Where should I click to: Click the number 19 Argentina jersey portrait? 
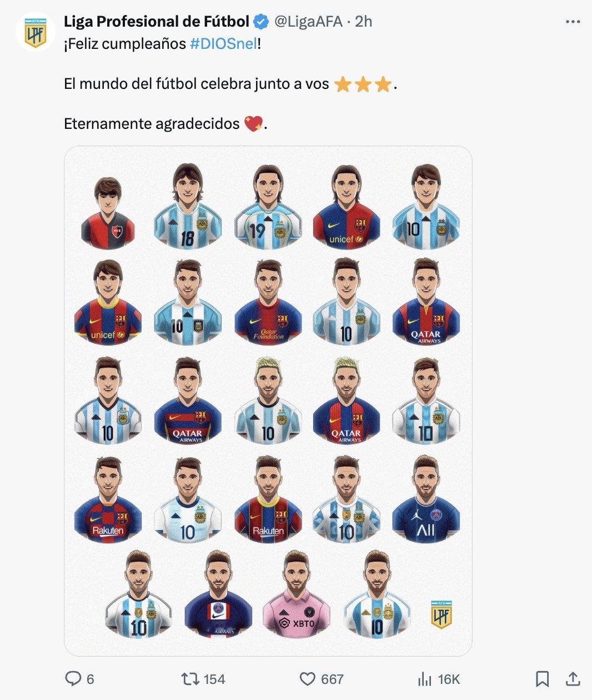click(268, 206)
